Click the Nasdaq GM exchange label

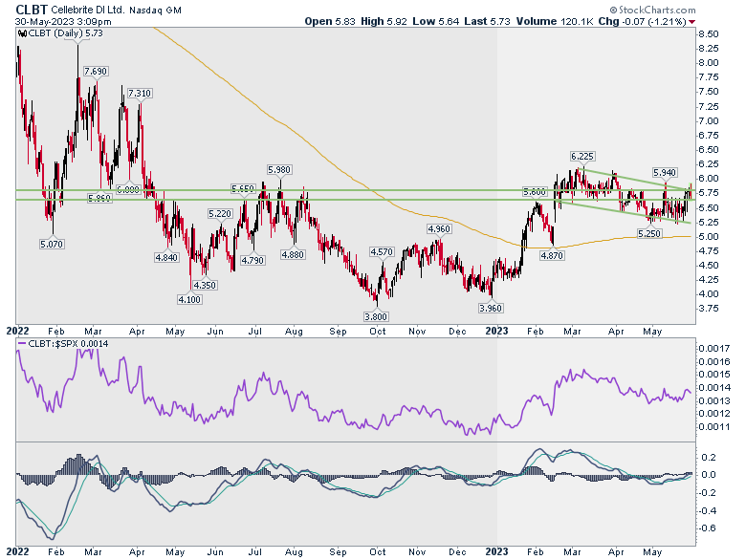click(x=156, y=10)
